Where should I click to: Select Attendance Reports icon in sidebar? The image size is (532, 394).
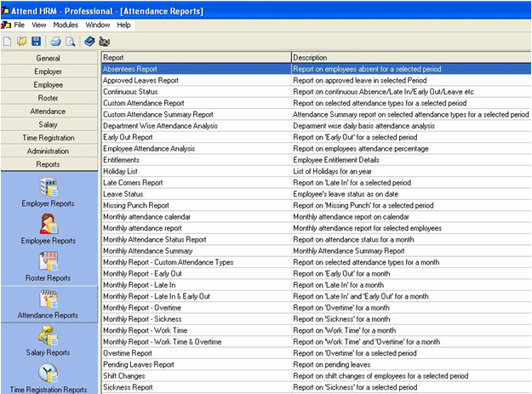pos(49,299)
